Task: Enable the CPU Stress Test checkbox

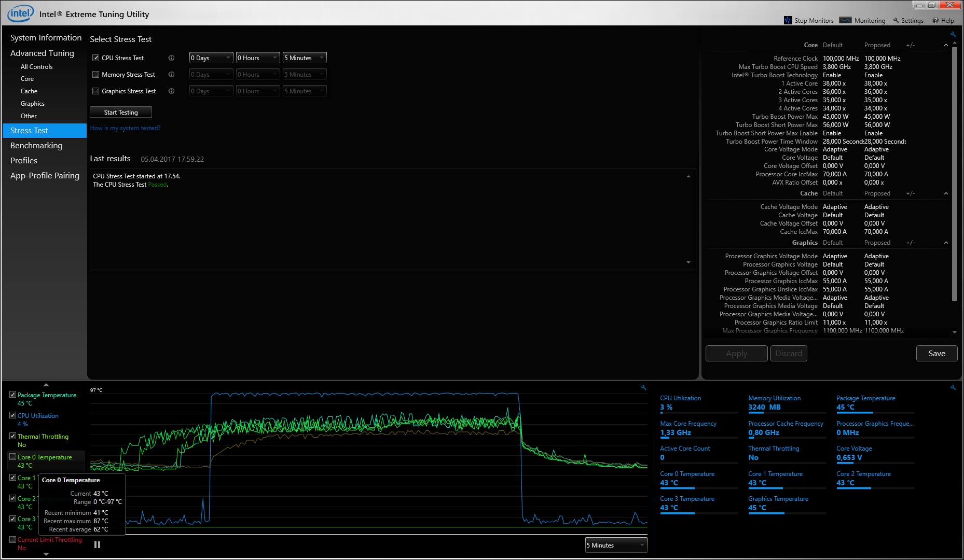Action: tap(95, 58)
